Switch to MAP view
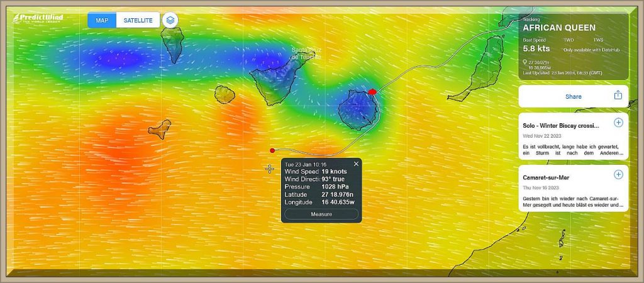 click(x=102, y=20)
